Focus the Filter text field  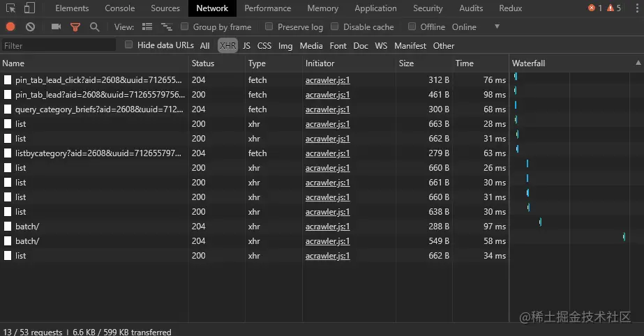59,45
